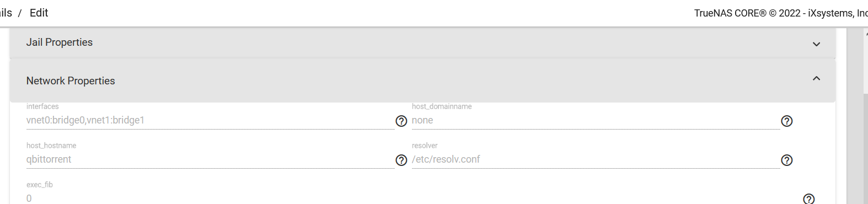Viewport: 868px width, 204px height.
Task: Show help tooltip for host_domainname
Action: pyautogui.click(x=787, y=121)
